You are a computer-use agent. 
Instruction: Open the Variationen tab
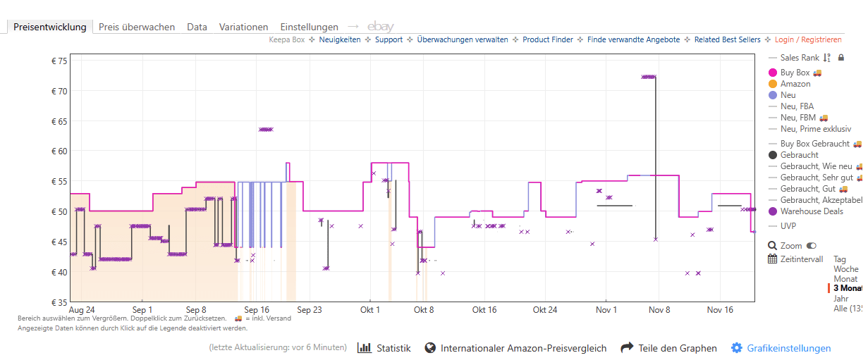(243, 27)
